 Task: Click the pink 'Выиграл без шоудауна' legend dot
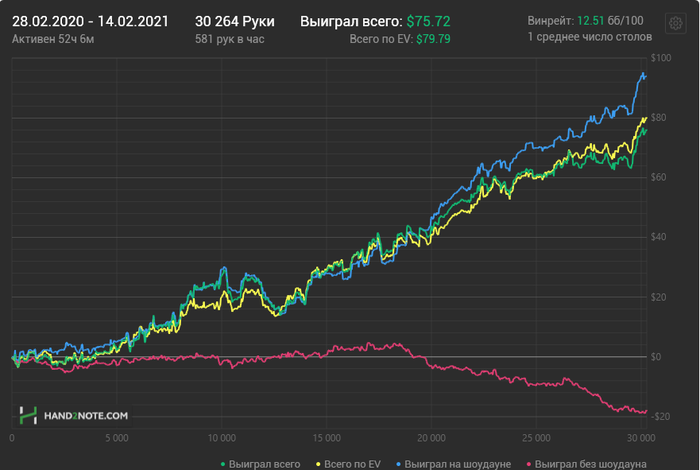click(529, 465)
